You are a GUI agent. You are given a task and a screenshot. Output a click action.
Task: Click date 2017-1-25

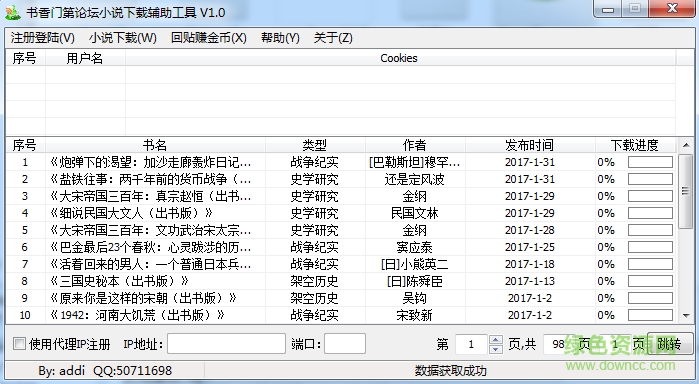pyautogui.click(x=530, y=247)
